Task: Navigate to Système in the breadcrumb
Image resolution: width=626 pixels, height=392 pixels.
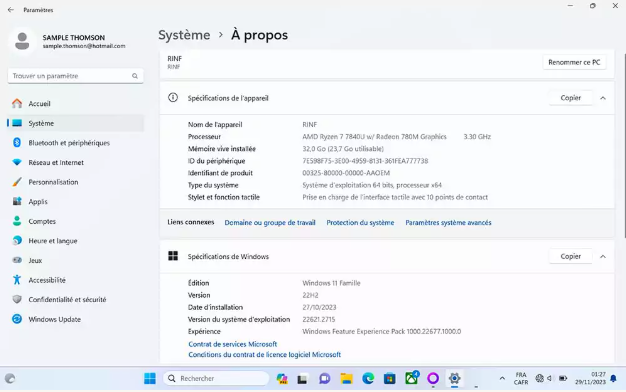Action: (x=184, y=35)
